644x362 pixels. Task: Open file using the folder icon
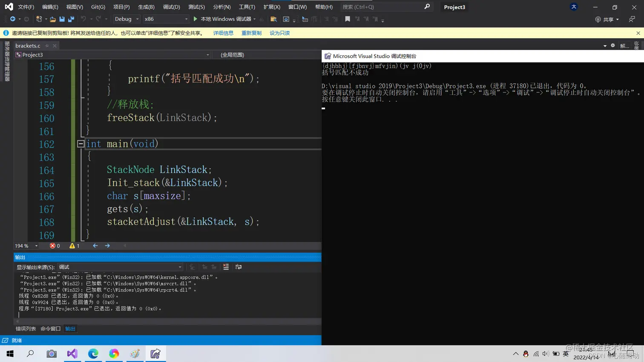53,19
